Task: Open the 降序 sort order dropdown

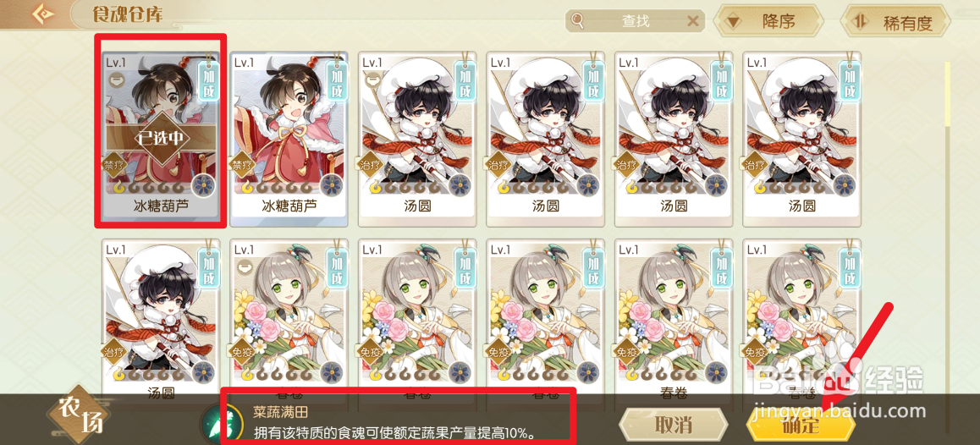Action: coord(768,21)
